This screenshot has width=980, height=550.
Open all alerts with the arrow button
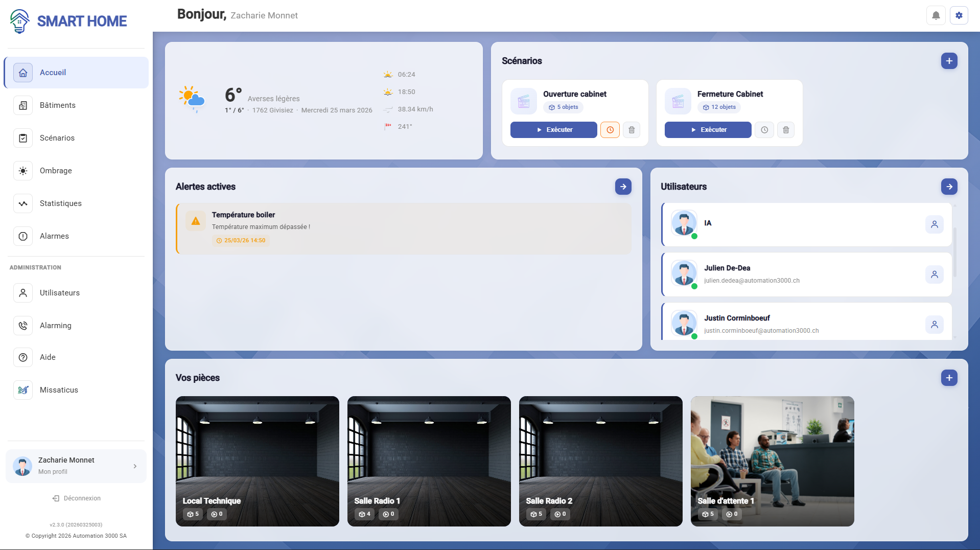tap(623, 187)
